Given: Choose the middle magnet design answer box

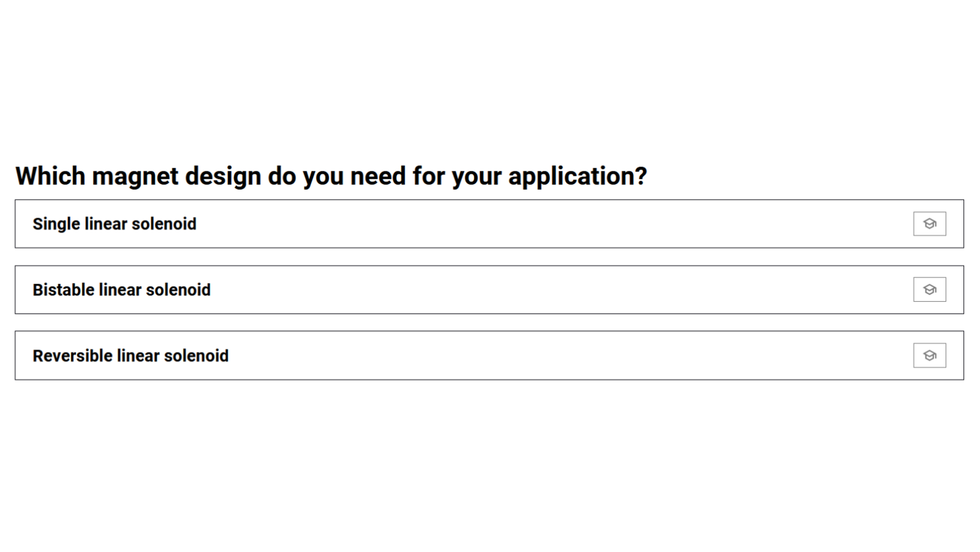Looking at the screenshot, I should pyautogui.click(x=457, y=290).
